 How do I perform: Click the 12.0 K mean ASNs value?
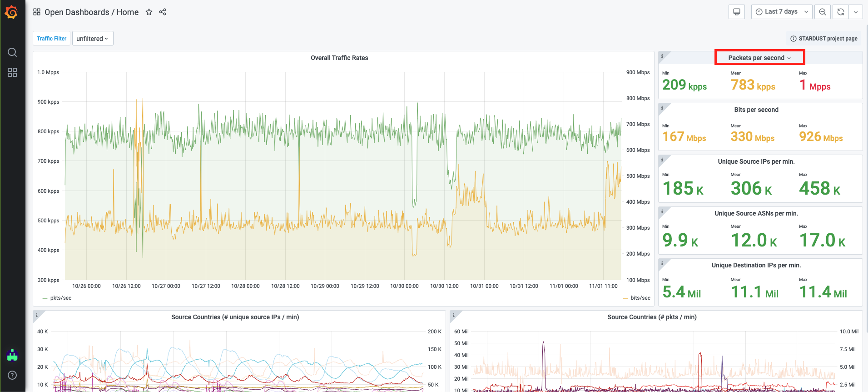pyautogui.click(x=754, y=240)
